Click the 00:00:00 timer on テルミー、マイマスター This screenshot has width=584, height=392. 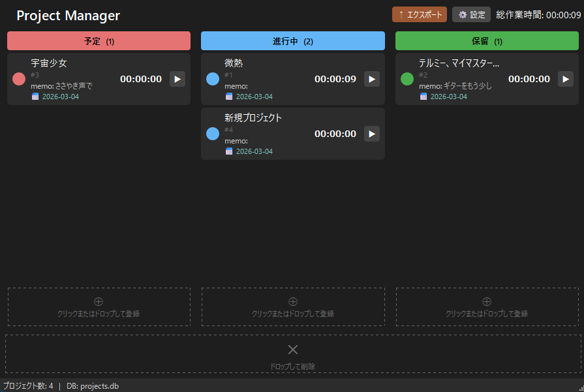[x=529, y=79]
